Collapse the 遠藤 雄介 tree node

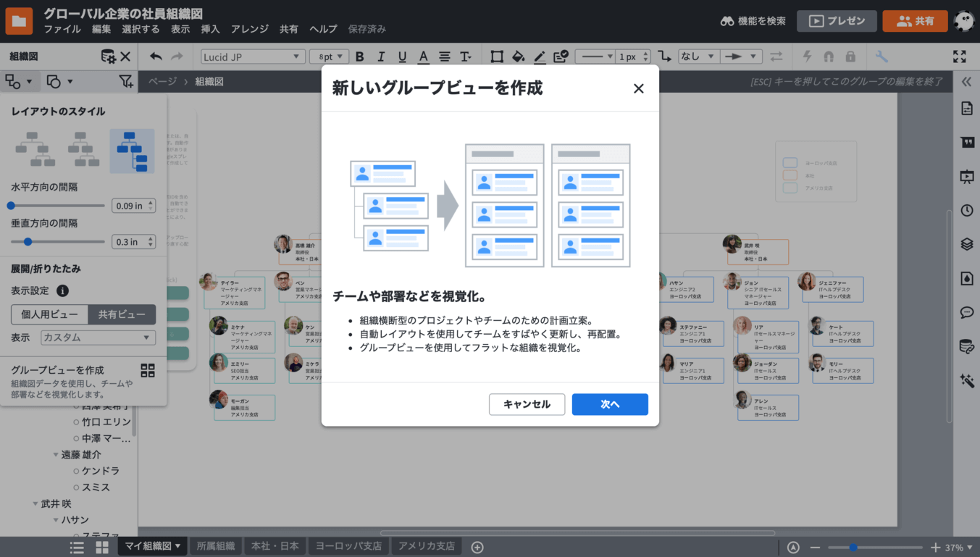pyautogui.click(x=56, y=455)
